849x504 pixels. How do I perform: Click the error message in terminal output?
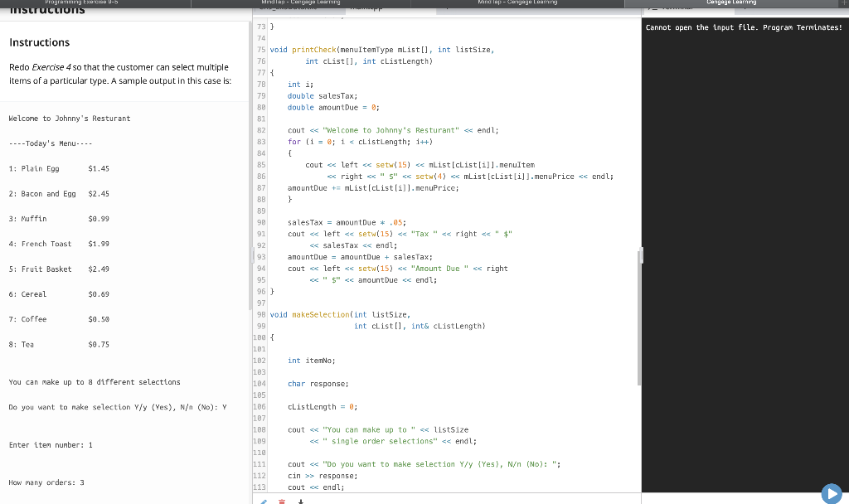(x=745, y=25)
